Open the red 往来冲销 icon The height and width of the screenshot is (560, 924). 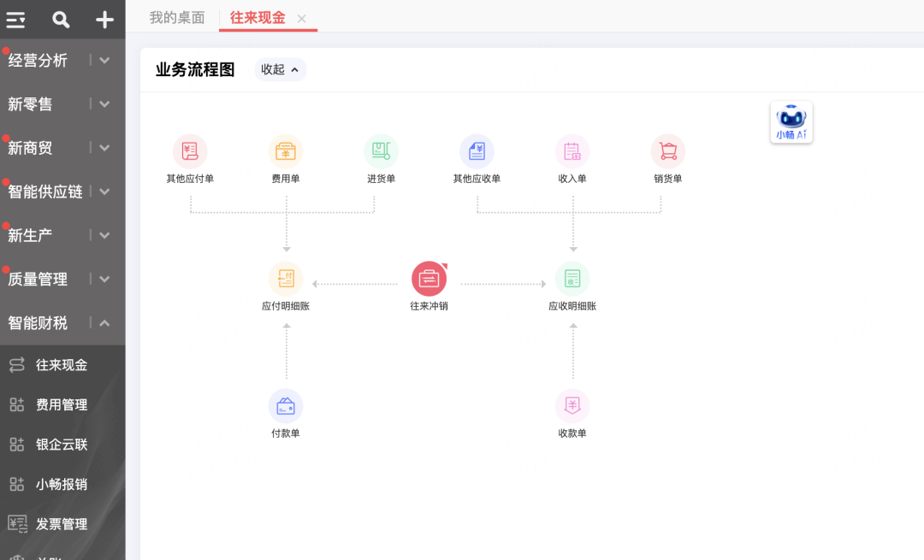[429, 279]
